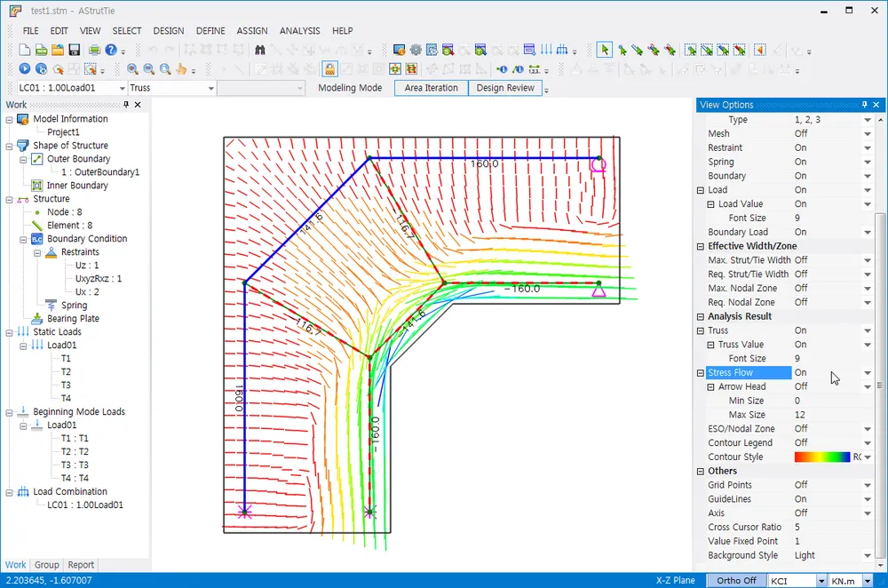Click the load combination toolbar icon
Screen dimensions: 888x588
coord(562,50)
